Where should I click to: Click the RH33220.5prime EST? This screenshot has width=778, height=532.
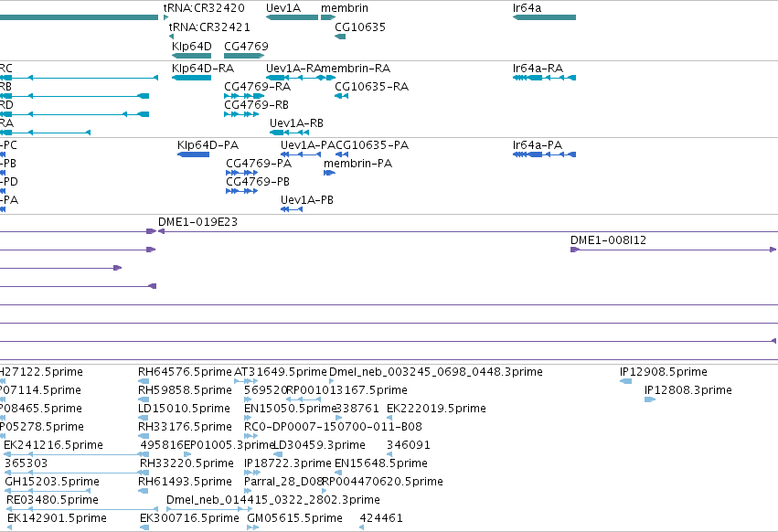(x=144, y=473)
